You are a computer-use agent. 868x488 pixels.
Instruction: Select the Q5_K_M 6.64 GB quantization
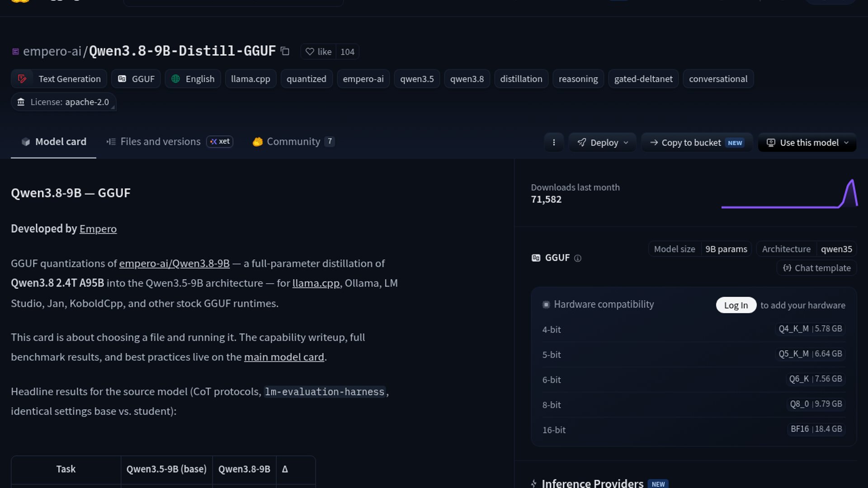810,354
